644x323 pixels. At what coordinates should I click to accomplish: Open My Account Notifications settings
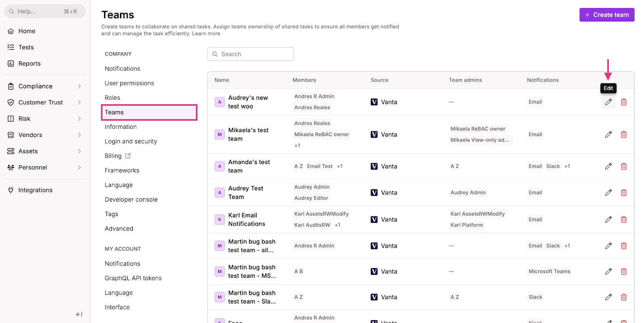(122, 264)
